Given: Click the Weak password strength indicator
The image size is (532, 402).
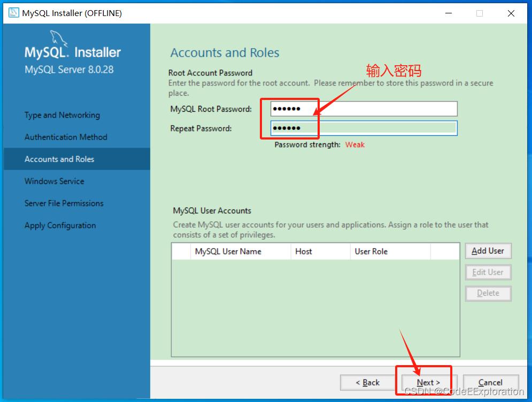Looking at the screenshot, I should 355,144.
